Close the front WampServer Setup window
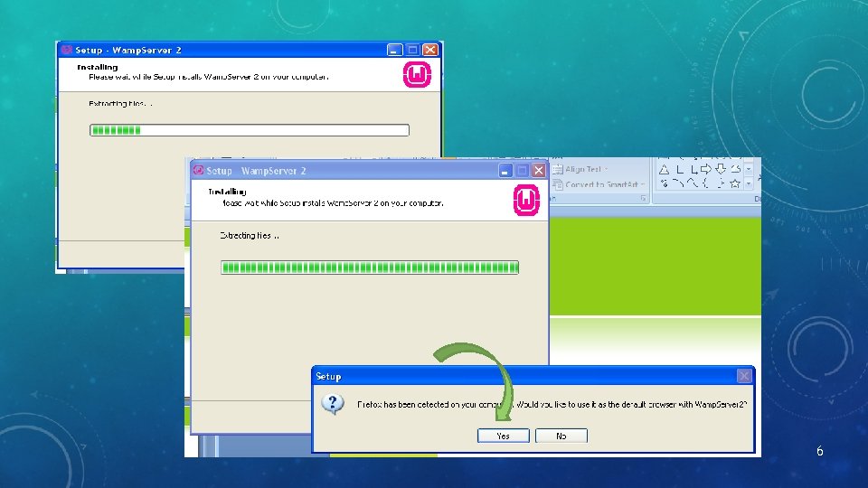The height and width of the screenshot is (488, 868). coord(538,171)
